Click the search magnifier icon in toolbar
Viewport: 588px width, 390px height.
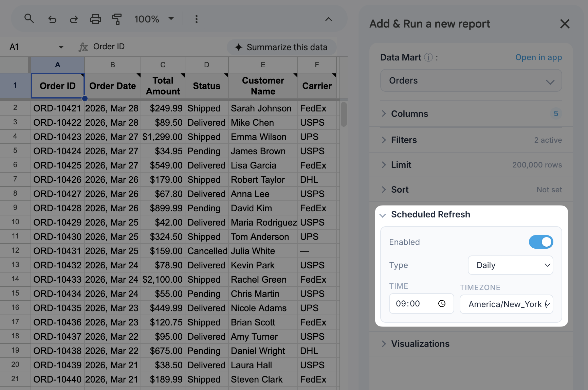point(29,19)
